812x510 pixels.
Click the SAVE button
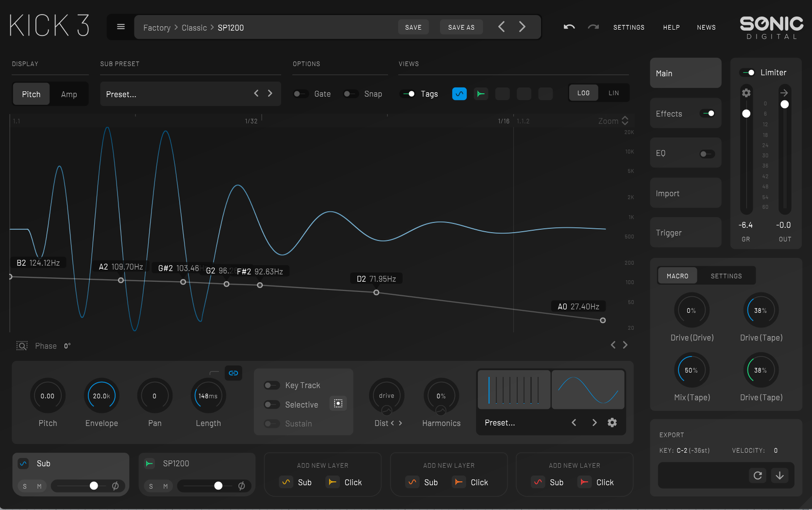coord(413,27)
